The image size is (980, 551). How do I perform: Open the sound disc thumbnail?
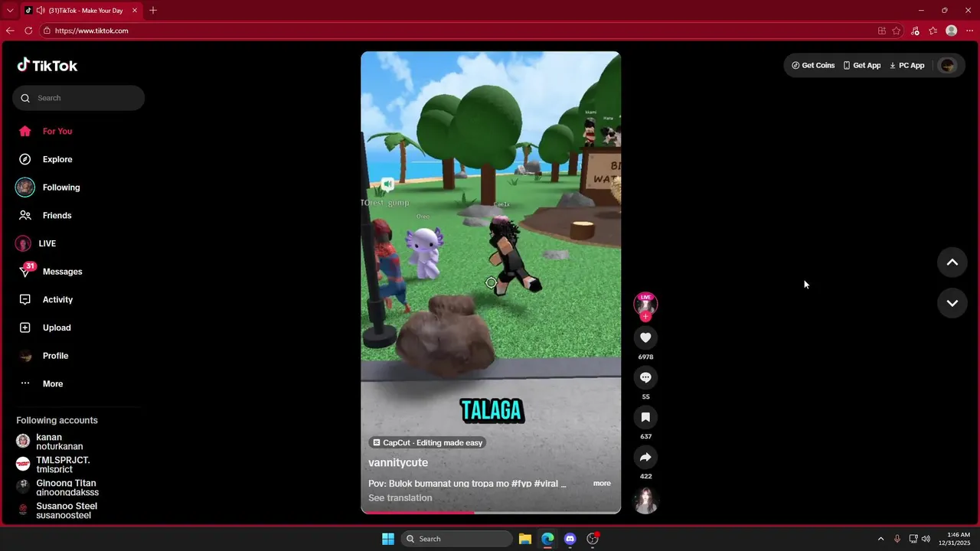tap(645, 500)
